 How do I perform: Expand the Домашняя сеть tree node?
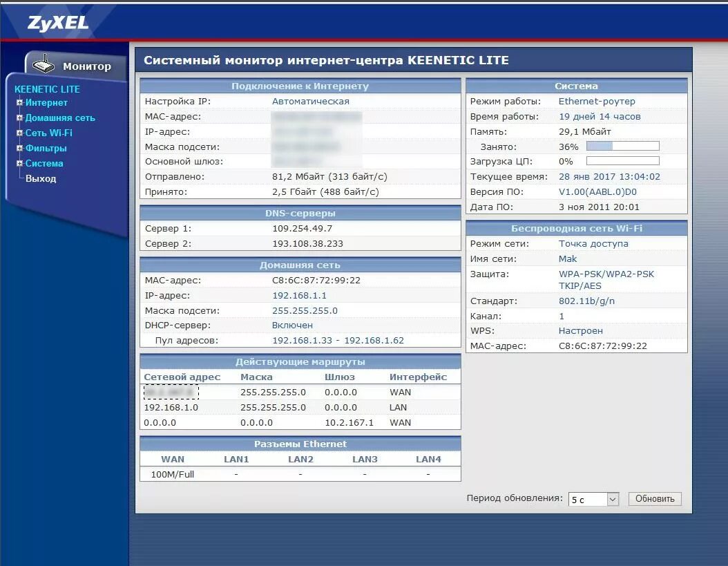point(19,117)
